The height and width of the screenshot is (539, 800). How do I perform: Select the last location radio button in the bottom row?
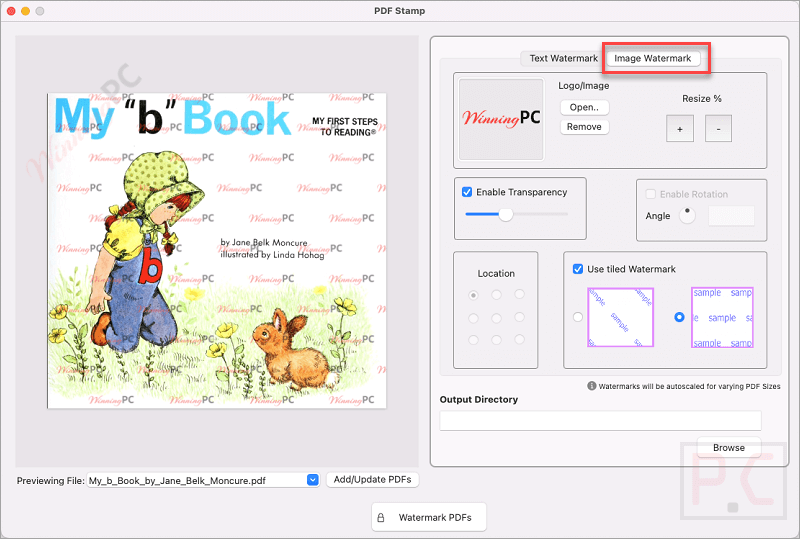[519, 339]
